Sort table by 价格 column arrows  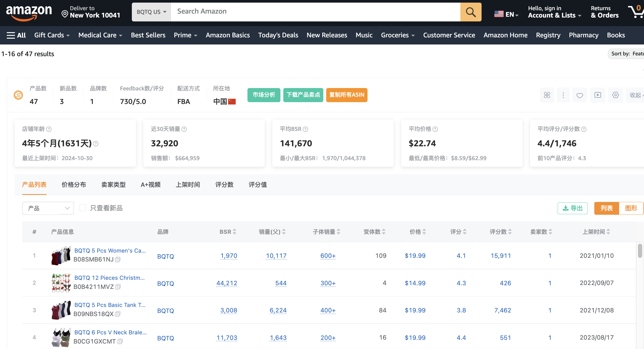pos(424,232)
